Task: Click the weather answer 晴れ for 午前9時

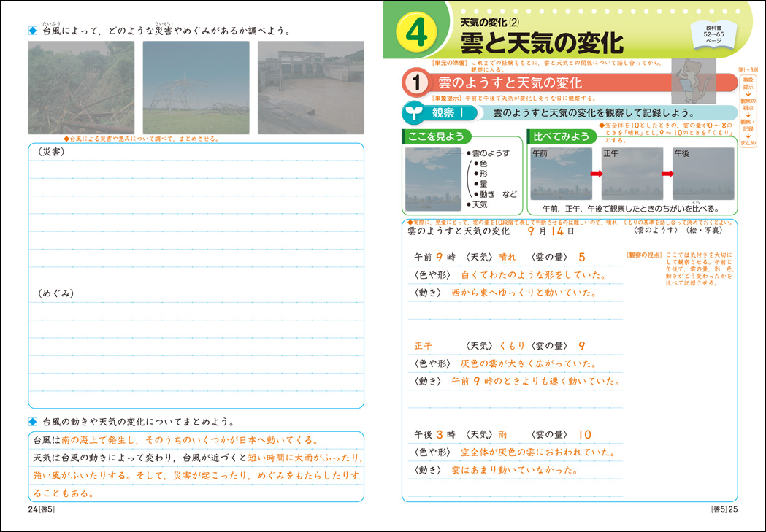Action: coord(507,257)
